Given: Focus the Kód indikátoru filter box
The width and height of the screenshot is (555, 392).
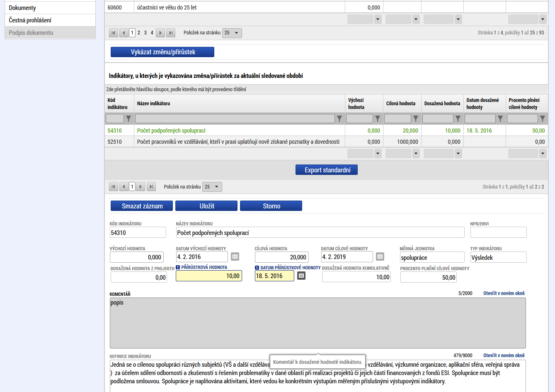Looking at the screenshot, I should [x=115, y=119].
